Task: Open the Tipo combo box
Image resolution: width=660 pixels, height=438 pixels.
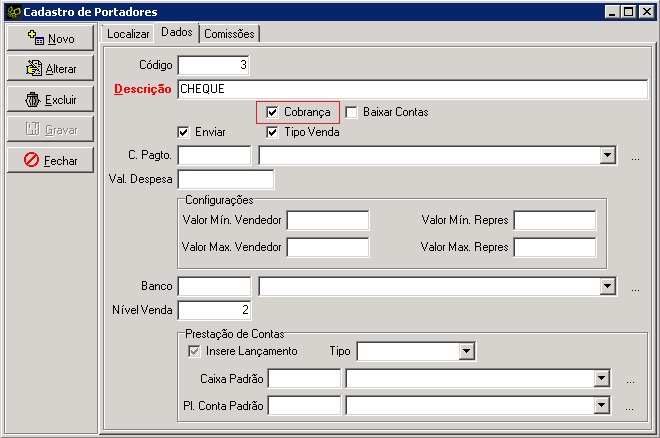Action: [x=466, y=351]
